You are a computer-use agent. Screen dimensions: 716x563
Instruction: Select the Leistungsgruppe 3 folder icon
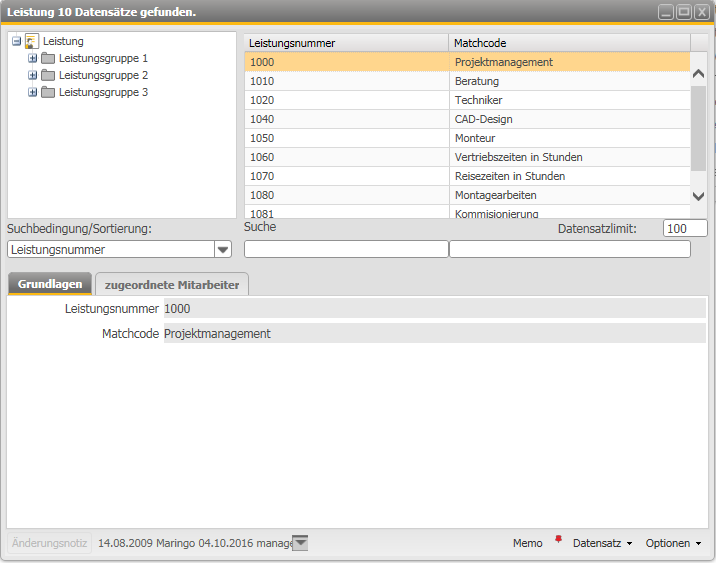click(48, 92)
